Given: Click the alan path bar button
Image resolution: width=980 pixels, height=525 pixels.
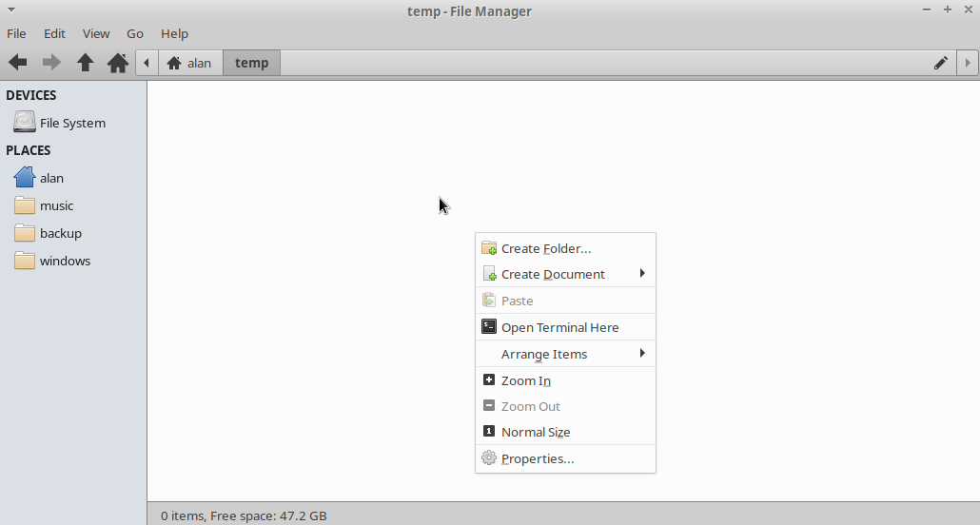Looking at the screenshot, I should pos(189,63).
